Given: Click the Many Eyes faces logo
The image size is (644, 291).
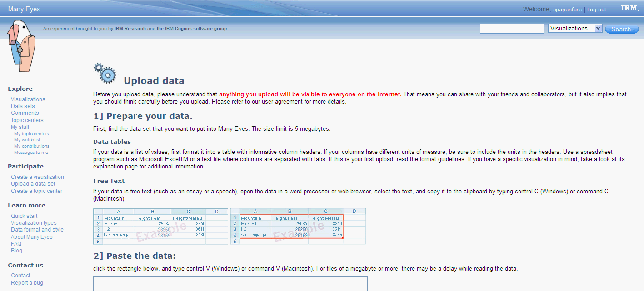Looking at the screenshot, I should click(21, 45).
